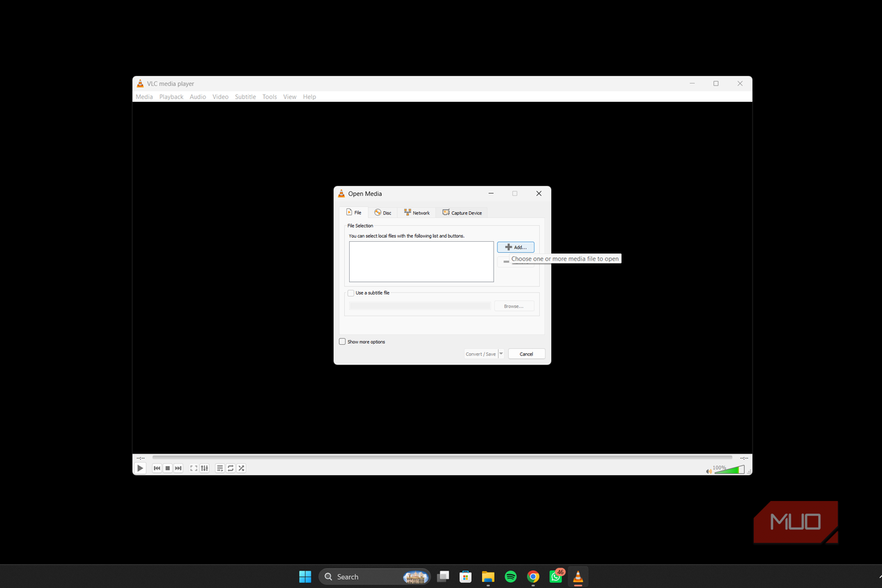
Task: Expand the Convert / Save dropdown arrow
Action: [x=501, y=354]
